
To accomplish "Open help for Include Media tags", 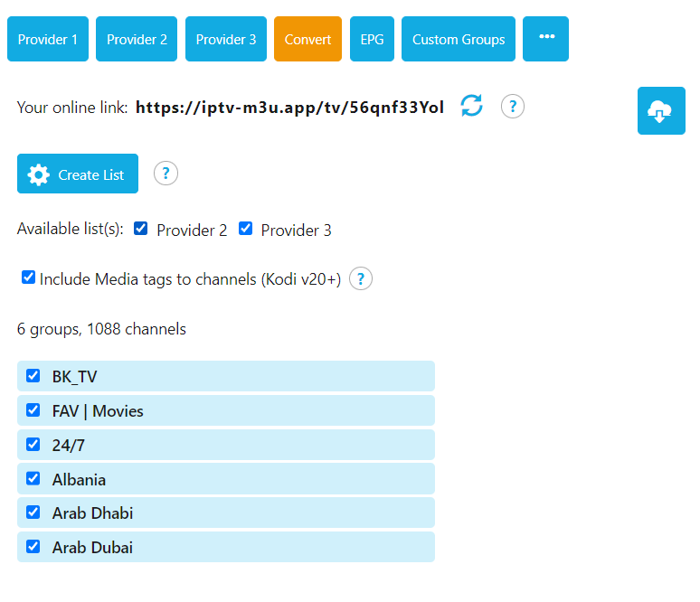I will point(361,279).
